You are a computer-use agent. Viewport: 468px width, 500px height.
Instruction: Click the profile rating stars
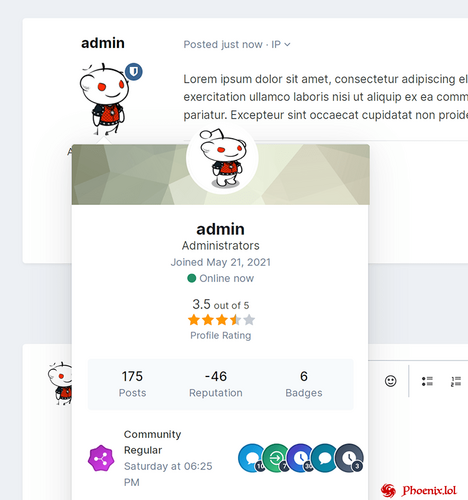221,320
